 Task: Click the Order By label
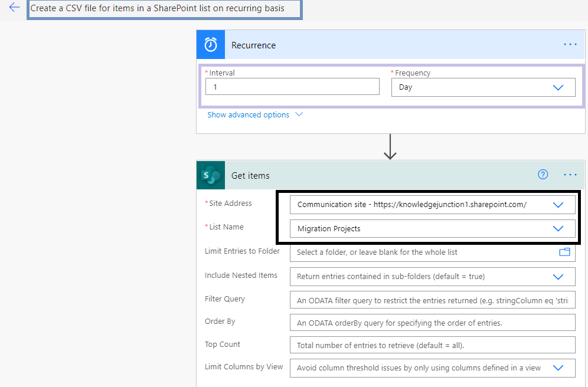click(220, 322)
